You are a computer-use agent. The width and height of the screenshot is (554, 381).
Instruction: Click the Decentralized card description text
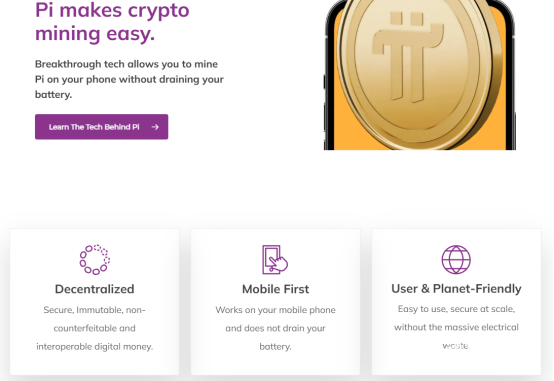click(x=95, y=328)
